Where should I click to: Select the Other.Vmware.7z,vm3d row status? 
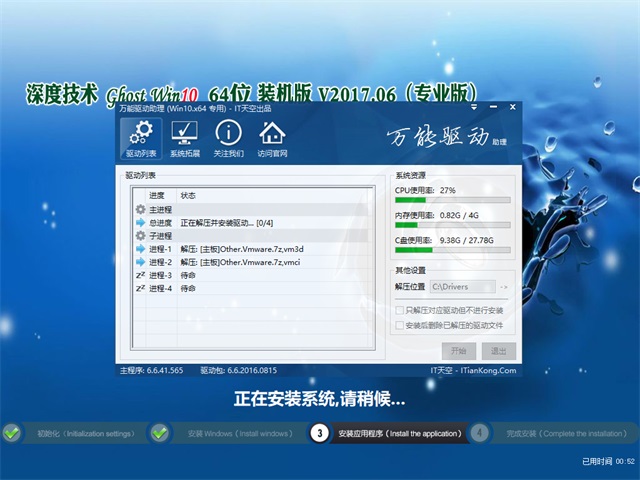click(242, 249)
